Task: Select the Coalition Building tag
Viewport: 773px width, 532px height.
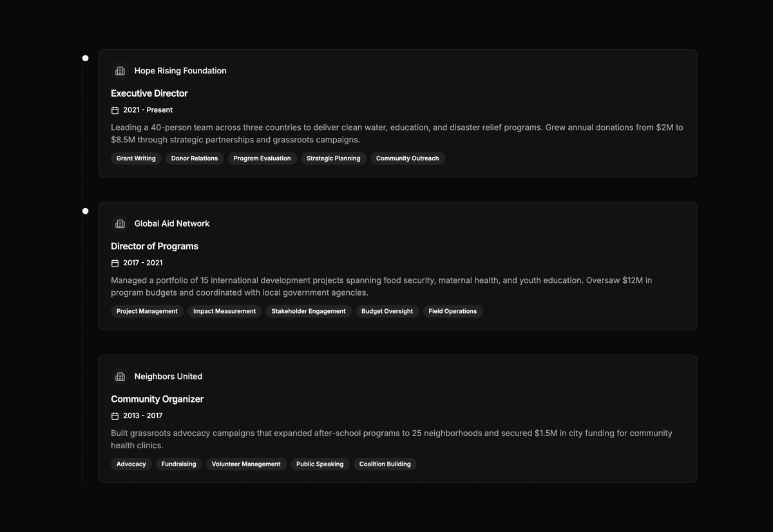Action: pyautogui.click(x=385, y=464)
